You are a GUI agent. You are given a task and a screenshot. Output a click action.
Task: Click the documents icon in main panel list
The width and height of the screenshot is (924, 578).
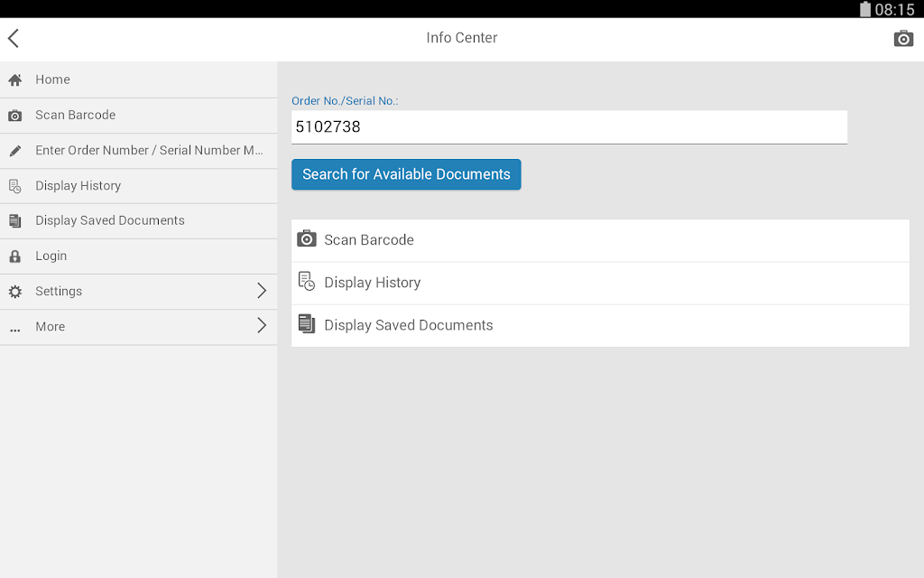click(x=307, y=324)
